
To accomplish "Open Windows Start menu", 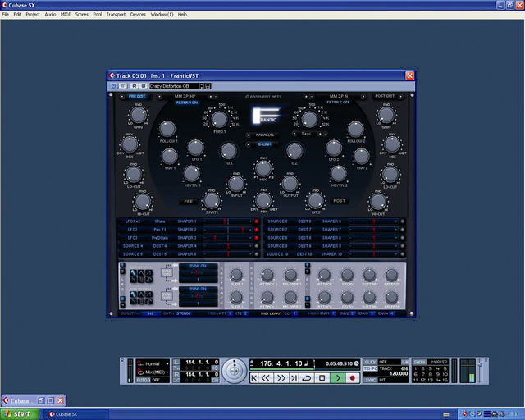I will (20, 414).
